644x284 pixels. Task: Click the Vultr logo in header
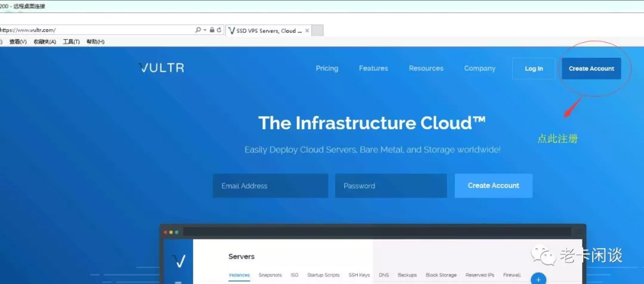click(162, 68)
